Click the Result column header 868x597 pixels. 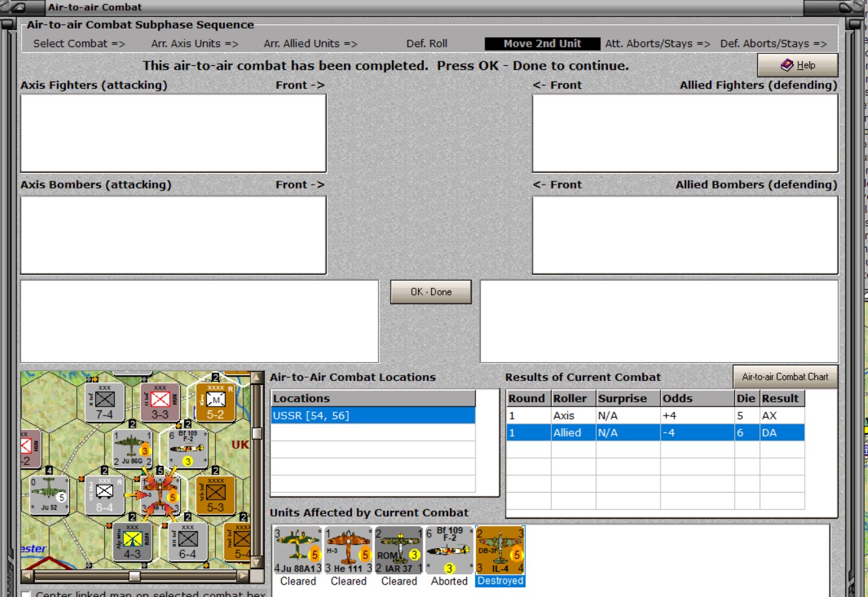point(782,399)
